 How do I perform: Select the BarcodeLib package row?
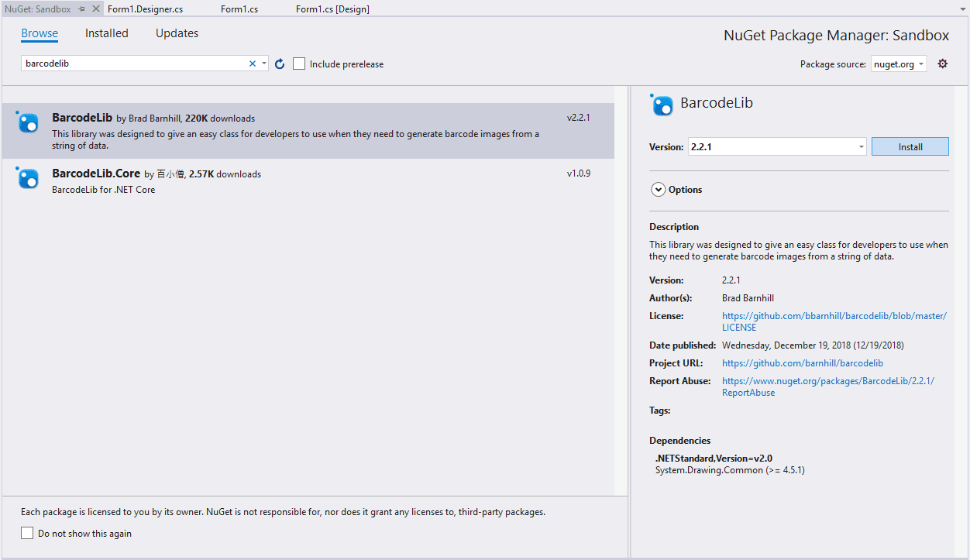click(308, 131)
